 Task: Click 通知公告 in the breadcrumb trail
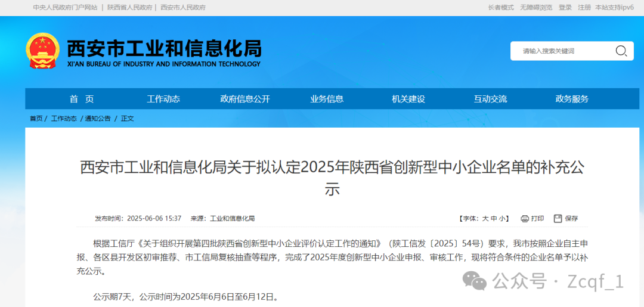98,119
